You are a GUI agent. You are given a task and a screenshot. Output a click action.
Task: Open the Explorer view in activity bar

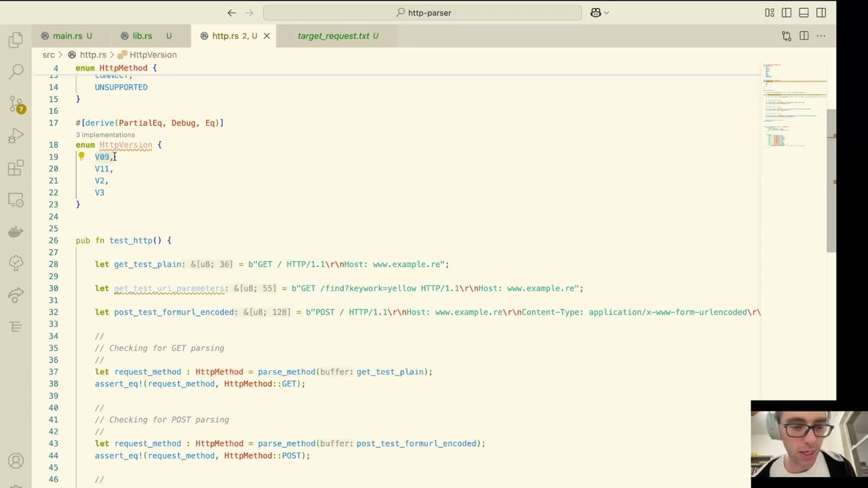[x=16, y=39]
